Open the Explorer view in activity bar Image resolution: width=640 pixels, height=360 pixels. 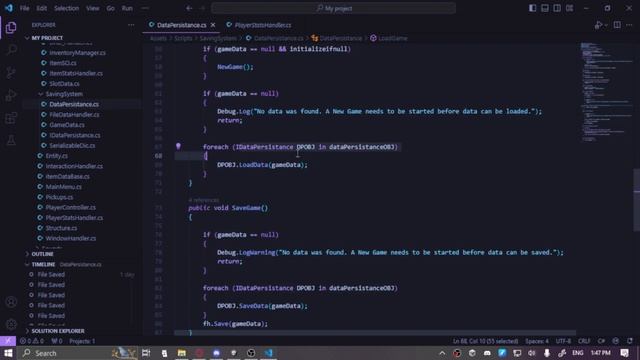click(11, 27)
